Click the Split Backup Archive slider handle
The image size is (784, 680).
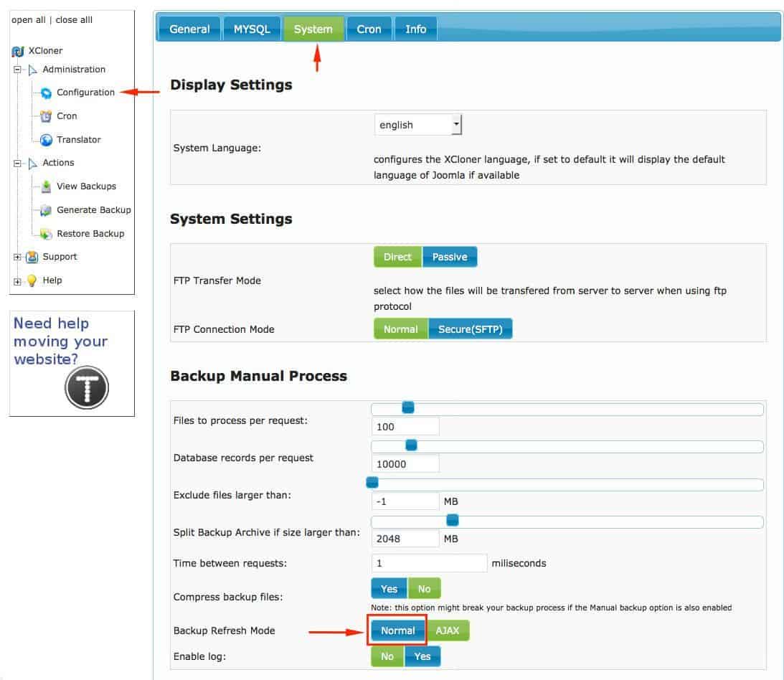[453, 520]
